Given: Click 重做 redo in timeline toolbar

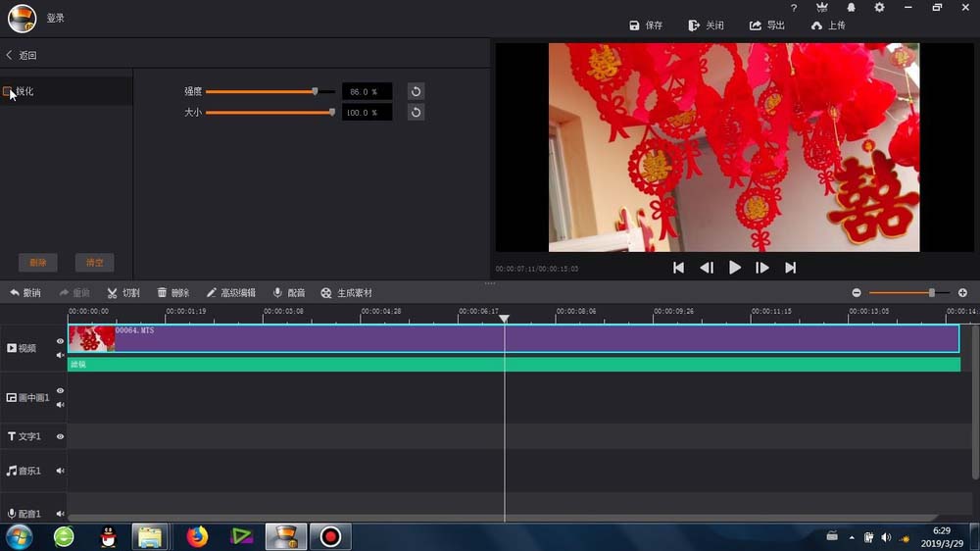Looking at the screenshot, I should 74,293.
